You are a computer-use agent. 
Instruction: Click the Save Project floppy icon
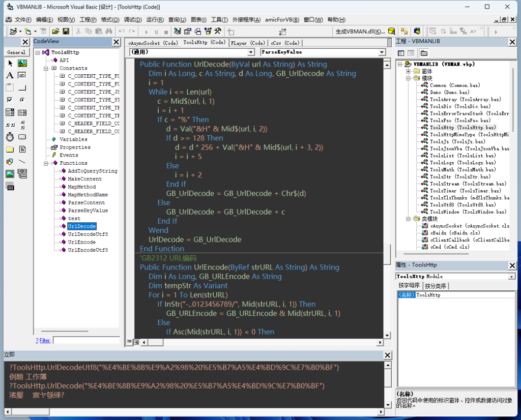(66, 31)
